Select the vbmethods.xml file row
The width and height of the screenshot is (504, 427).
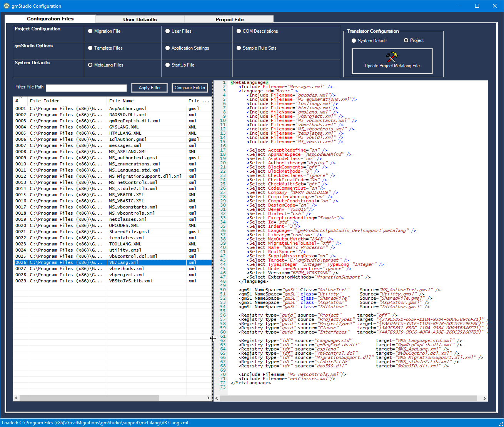point(127,269)
